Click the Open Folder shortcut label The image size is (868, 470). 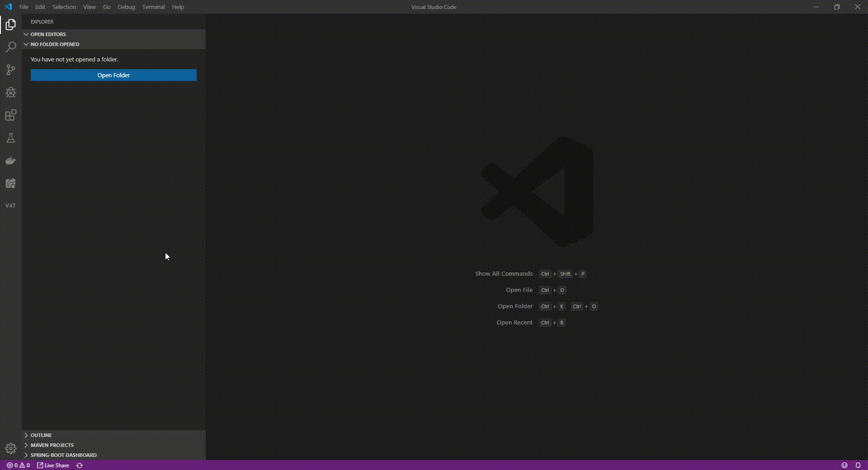coord(515,306)
